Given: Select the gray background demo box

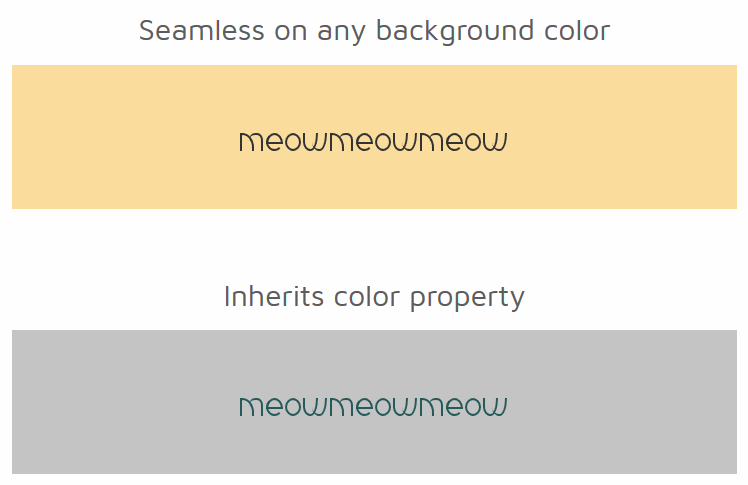Looking at the screenshot, I should click(x=374, y=402).
